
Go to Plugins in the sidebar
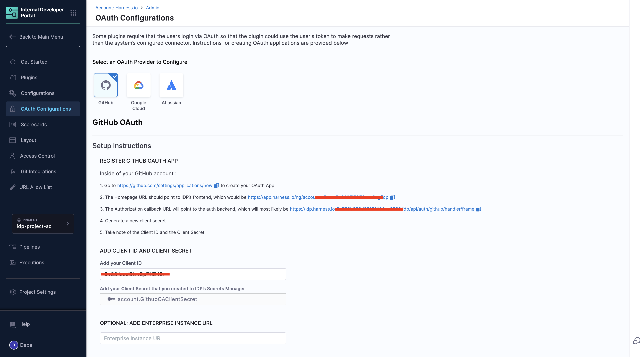(29, 78)
